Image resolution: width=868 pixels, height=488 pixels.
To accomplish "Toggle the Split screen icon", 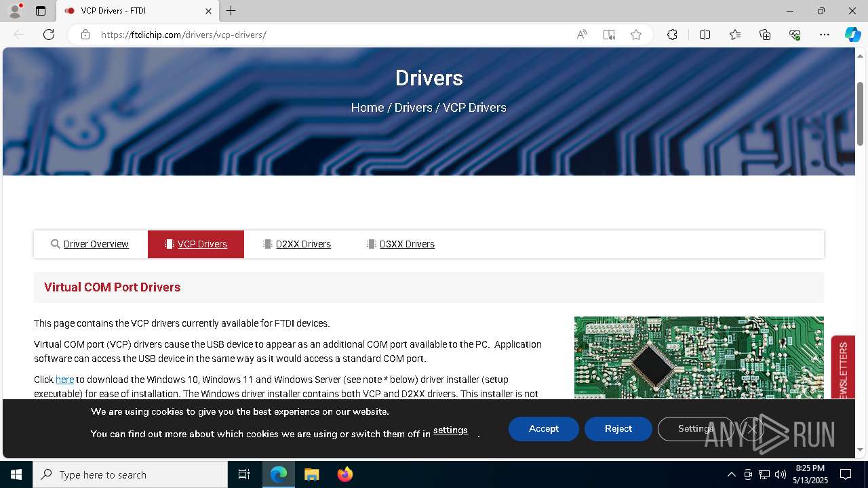I will pos(705,35).
